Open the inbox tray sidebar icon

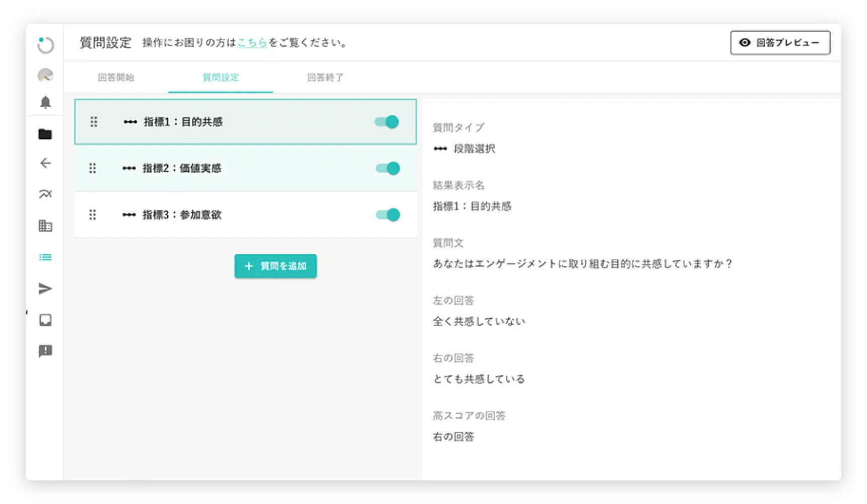click(45, 320)
